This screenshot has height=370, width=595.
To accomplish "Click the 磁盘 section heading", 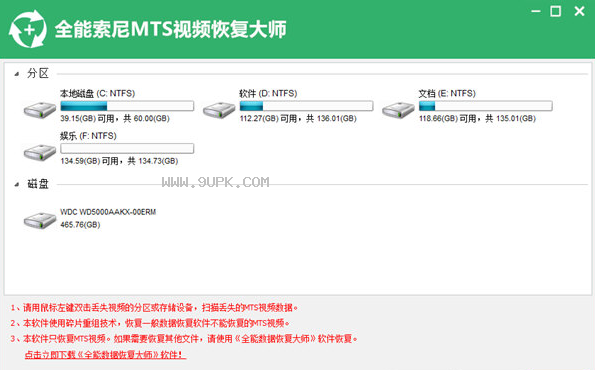I will coord(38,184).
